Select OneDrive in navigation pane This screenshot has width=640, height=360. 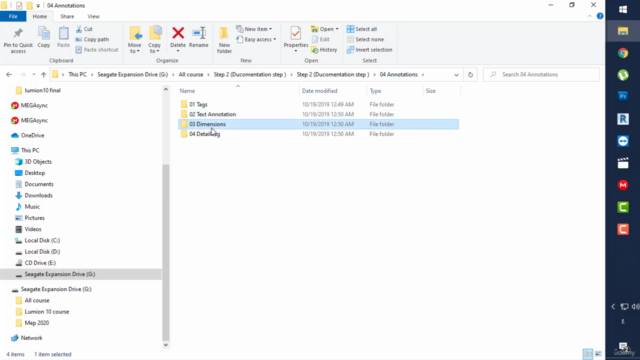point(32,135)
